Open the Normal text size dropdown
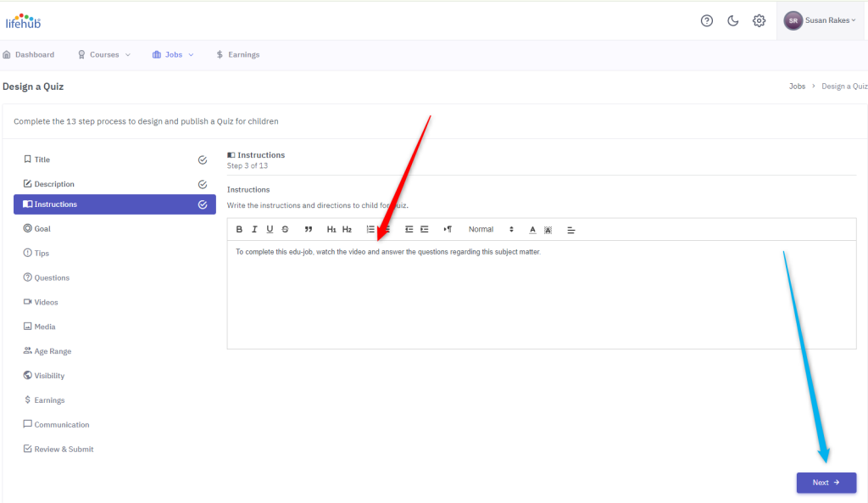The image size is (868, 503). pyautogui.click(x=491, y=229)
